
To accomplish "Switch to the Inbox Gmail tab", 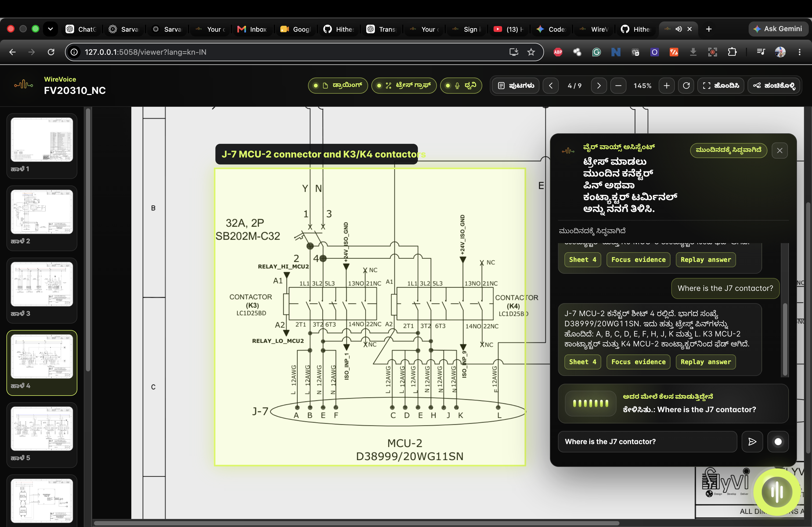I will point(252,29).
